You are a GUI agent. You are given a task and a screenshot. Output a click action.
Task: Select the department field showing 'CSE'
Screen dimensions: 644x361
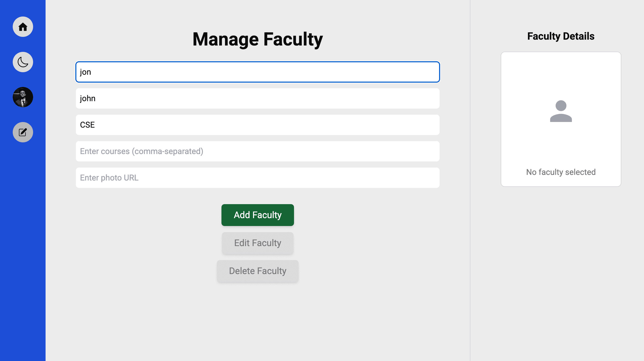(x=257, y=125)
